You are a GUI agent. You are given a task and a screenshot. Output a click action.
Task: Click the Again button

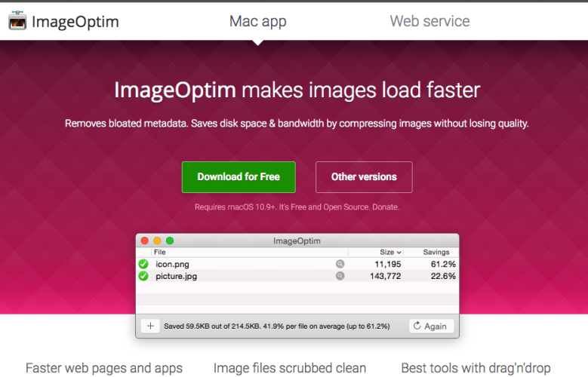[431, 326]
